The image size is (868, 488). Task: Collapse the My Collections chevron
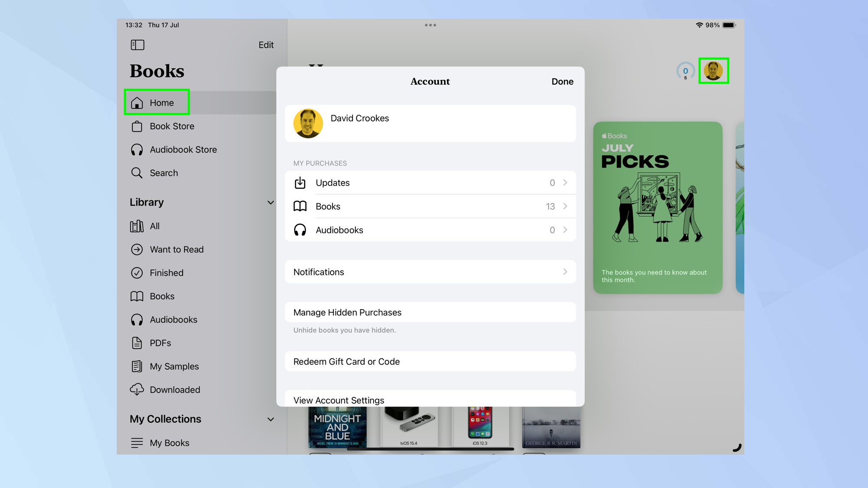click(x=270, y=419)
